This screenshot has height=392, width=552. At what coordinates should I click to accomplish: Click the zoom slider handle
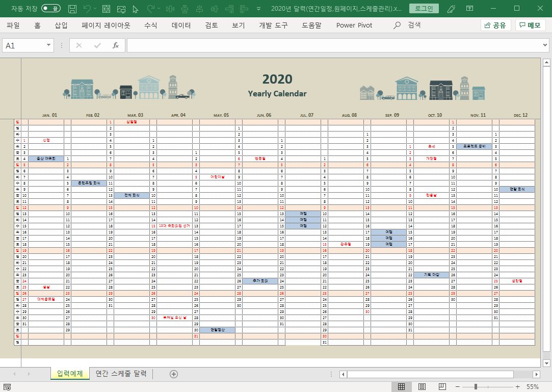(476, 387)
